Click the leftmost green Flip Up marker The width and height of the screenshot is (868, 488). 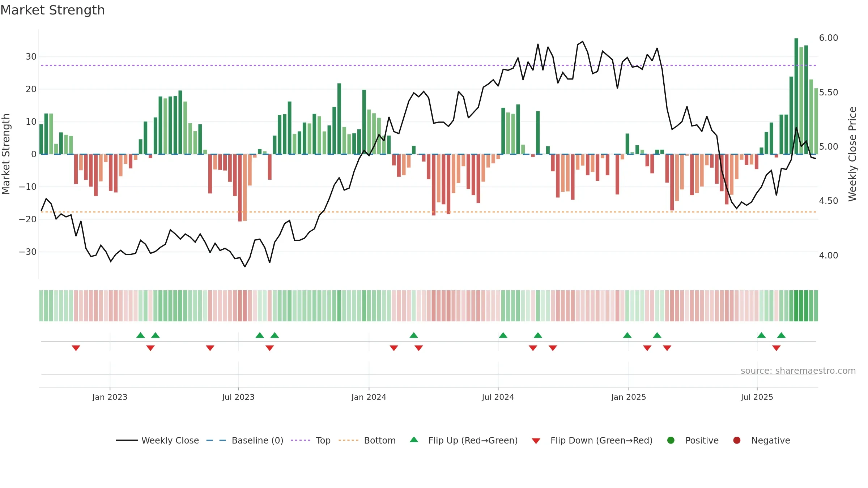pyautogui.click(x=141, y=335)
